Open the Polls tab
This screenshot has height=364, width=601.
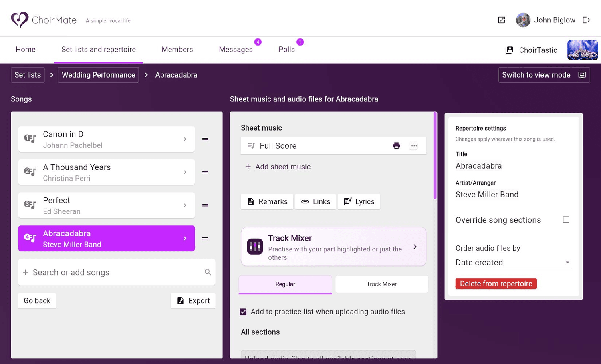coord(287,50)
